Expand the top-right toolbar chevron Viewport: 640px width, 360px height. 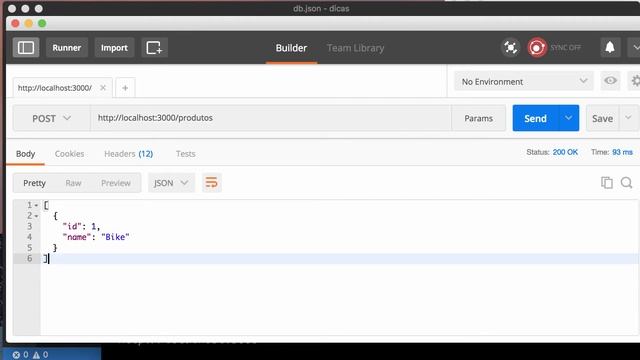point(636,48)
